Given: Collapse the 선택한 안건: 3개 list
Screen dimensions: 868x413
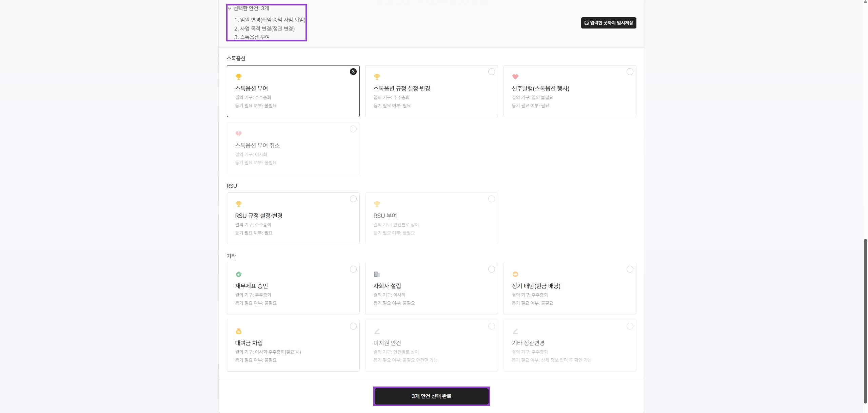Looking at the screenshot, I should [230, 8].
